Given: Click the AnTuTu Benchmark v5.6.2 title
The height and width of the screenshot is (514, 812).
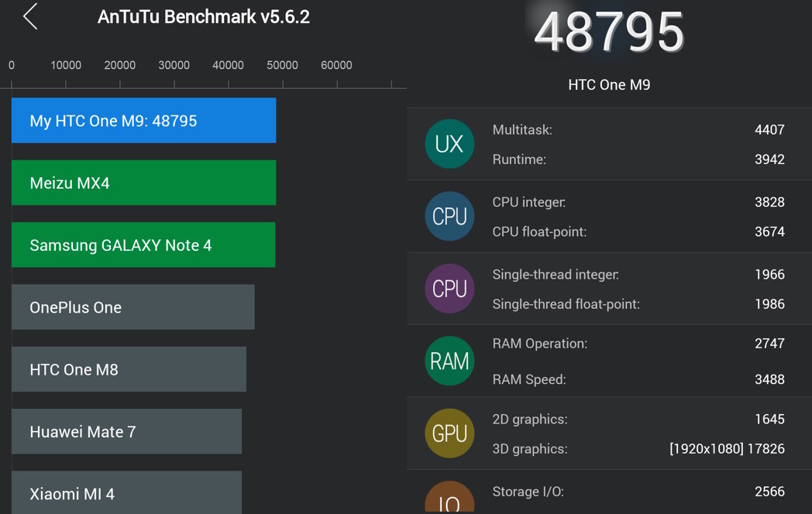Looking at the screenshot, I should pos(203,17).
